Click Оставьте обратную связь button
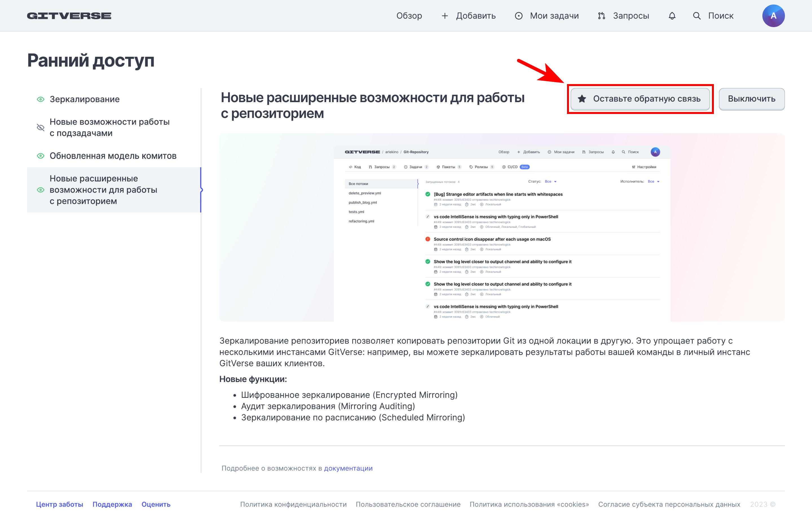812x518 pixels. tap(640, 99)
